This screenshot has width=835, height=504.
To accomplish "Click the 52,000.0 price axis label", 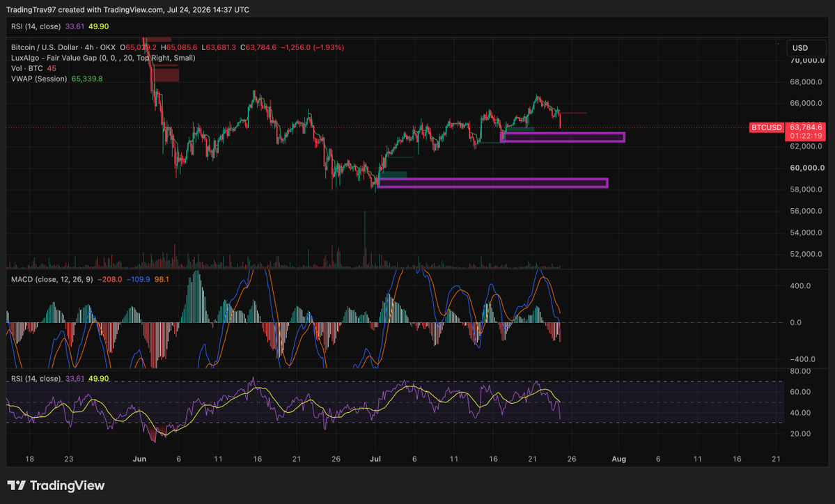I will click(x=806, y=254).
